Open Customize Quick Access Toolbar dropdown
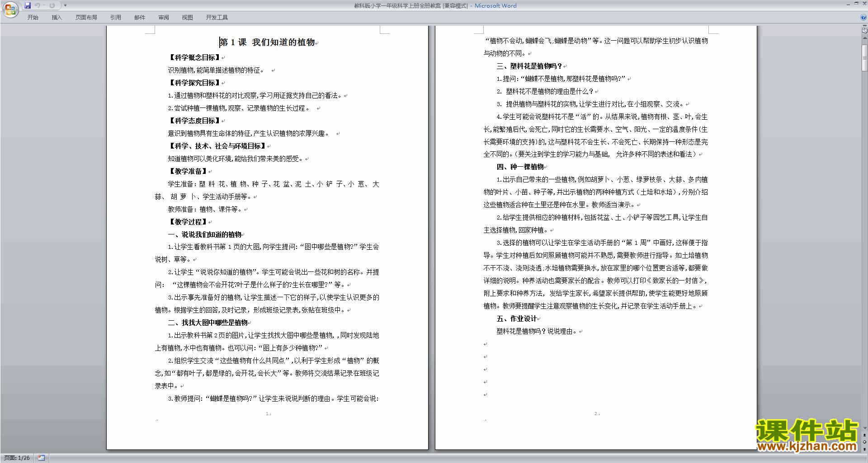Viewport: 868px width, 463px height. pos(65,5)
